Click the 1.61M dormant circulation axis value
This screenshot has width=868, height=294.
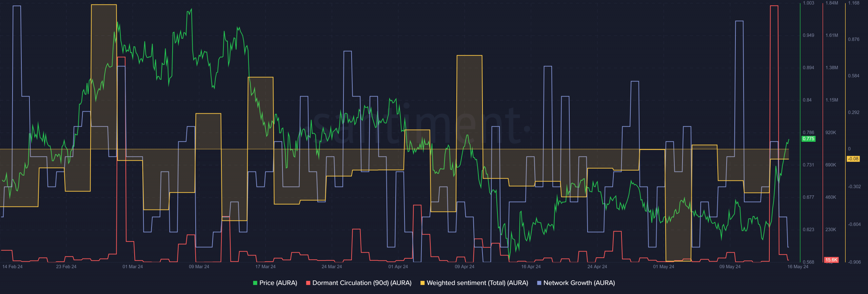(x=832, y=35)
